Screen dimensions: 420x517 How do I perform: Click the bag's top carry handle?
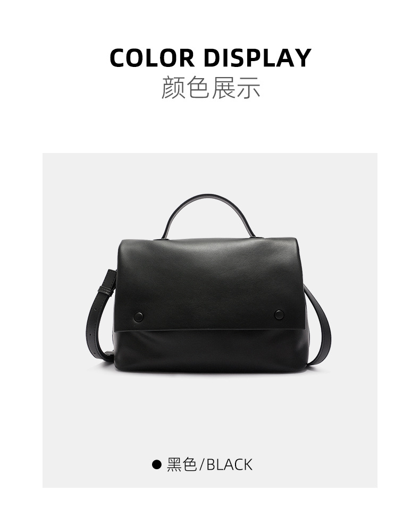pyautogui.click(x=209, y=214)
